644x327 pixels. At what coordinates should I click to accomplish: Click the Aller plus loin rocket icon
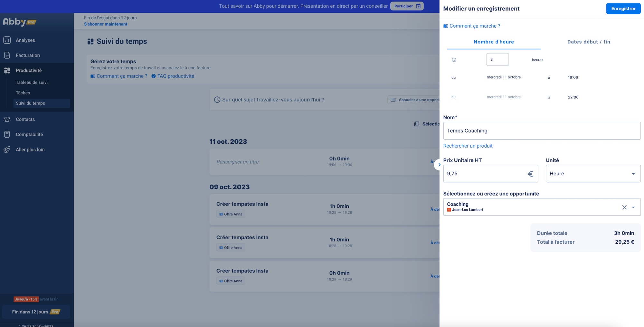(7, 150)
